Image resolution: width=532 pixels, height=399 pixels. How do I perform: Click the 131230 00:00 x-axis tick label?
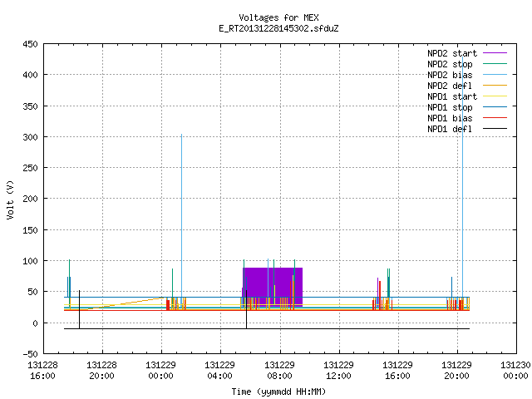(515, 371)
